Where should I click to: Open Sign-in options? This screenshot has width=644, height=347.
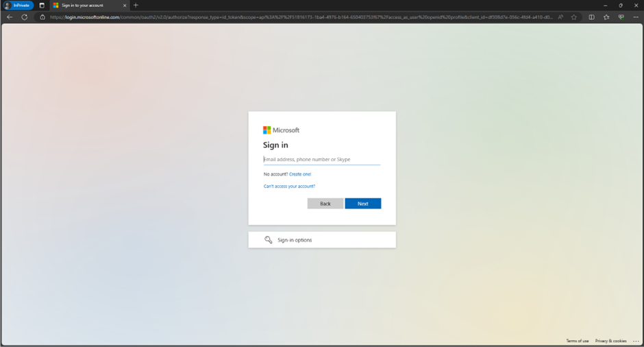(321, 240)
